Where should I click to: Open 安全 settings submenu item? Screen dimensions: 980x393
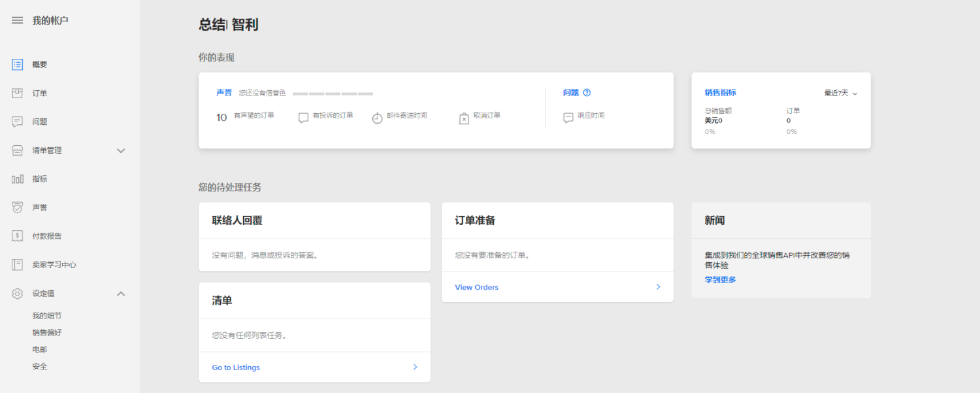click(x=40, y=367)
